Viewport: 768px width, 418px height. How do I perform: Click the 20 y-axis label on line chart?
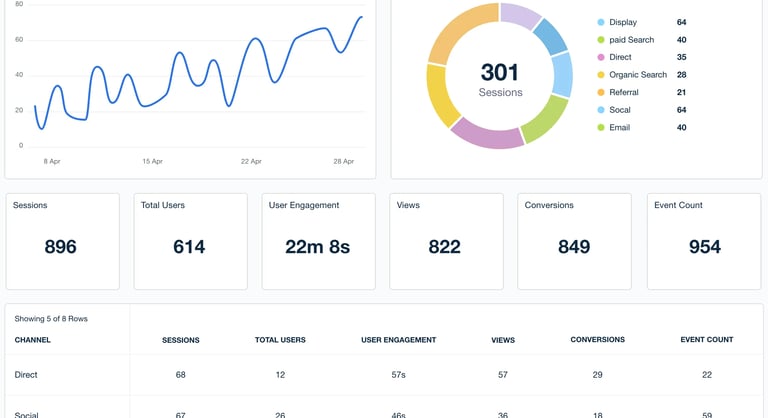[19, 110]
